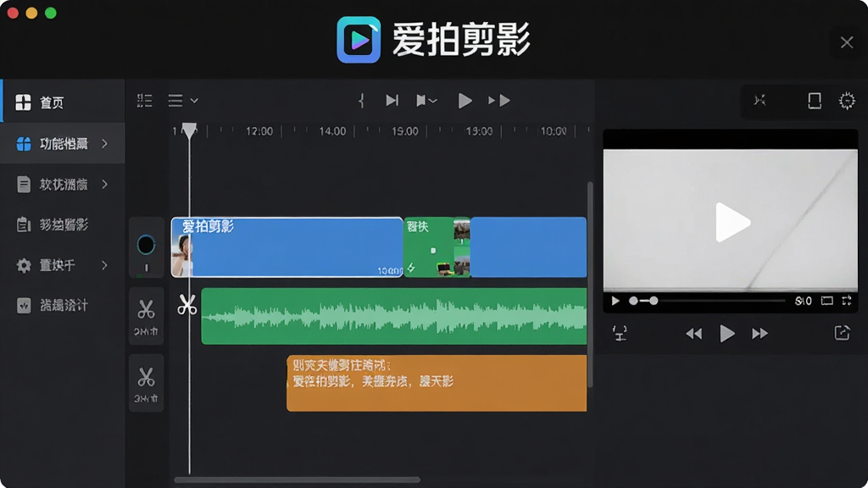Click the square aspect-ratio icon above preview

[815, 101]
